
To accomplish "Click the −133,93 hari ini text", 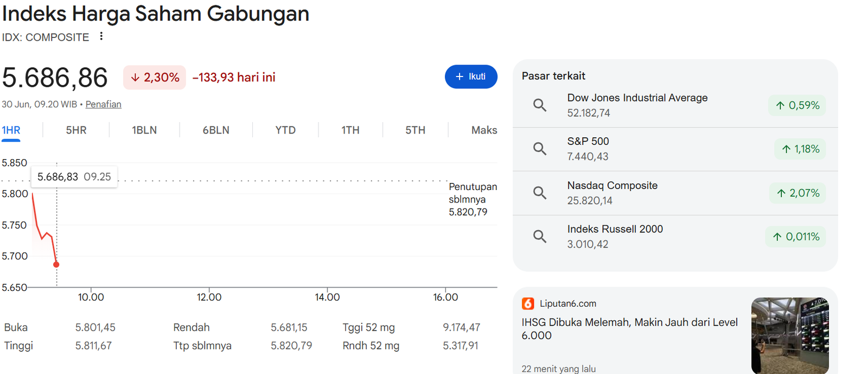I will 234,78.
